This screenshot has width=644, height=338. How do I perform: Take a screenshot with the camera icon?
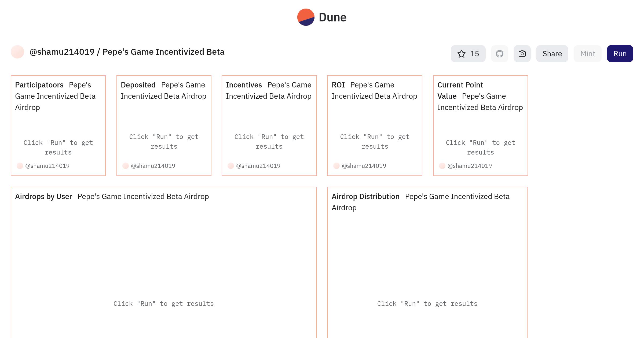click(x=522, y=54)
